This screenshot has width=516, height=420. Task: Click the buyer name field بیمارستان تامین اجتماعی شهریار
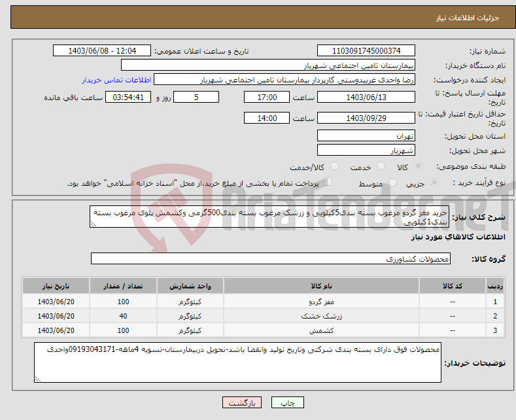pos(268,65)
